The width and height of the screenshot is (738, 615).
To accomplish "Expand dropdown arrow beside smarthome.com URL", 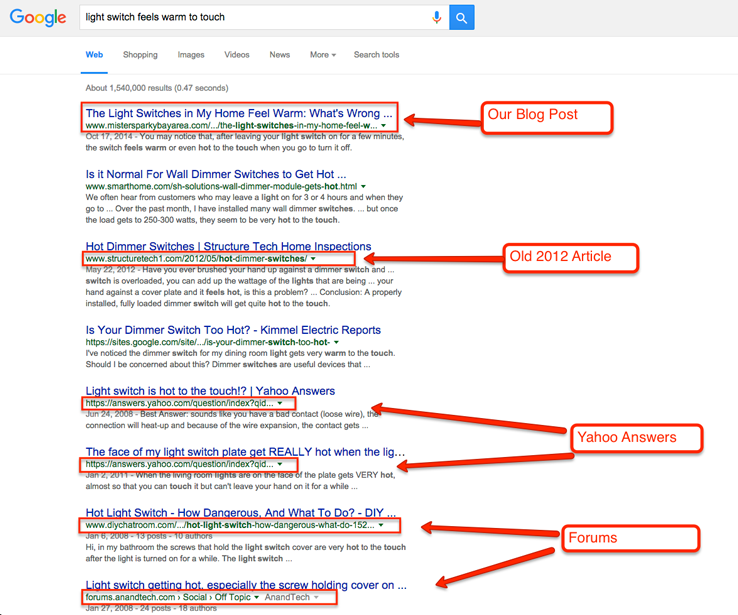I will pos(363,187).
